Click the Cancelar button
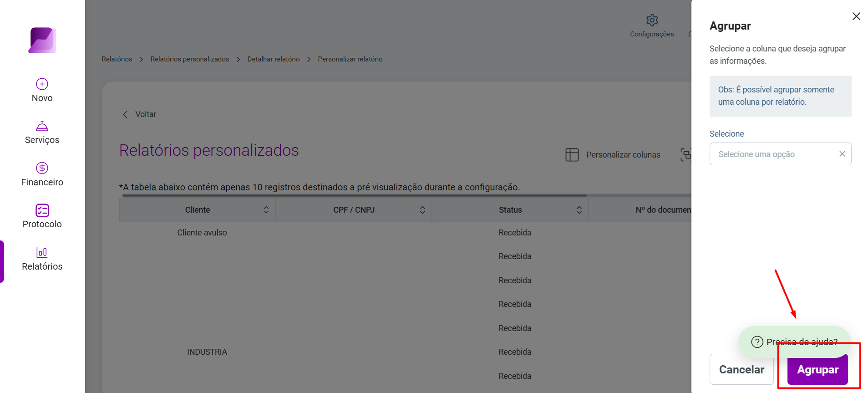 click(741, 369)
